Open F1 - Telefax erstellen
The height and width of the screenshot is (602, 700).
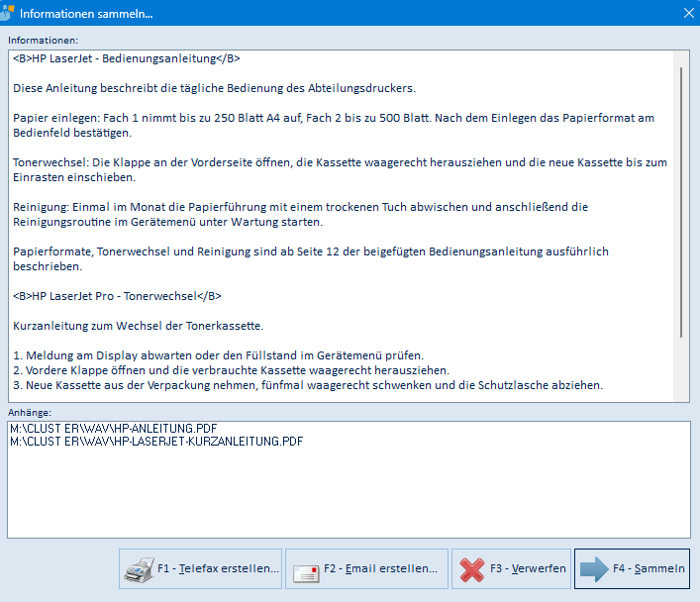pos(200,568)
